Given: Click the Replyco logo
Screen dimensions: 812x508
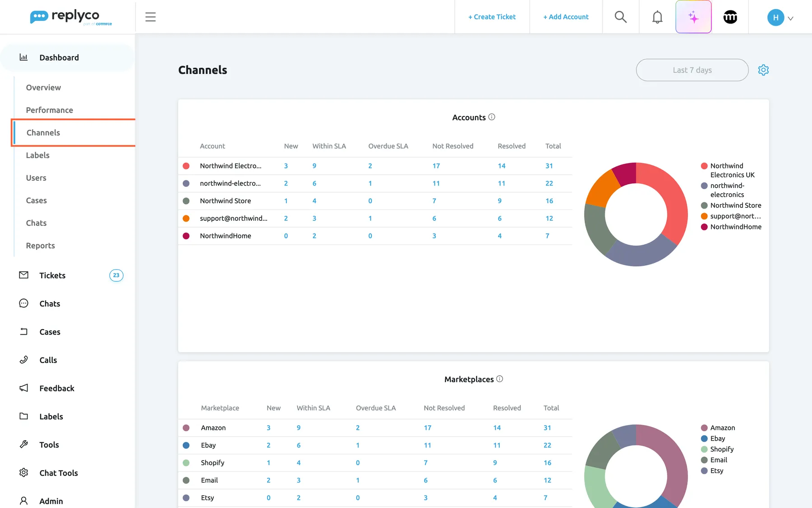Looking at the screenshot, I should [71, 17].
